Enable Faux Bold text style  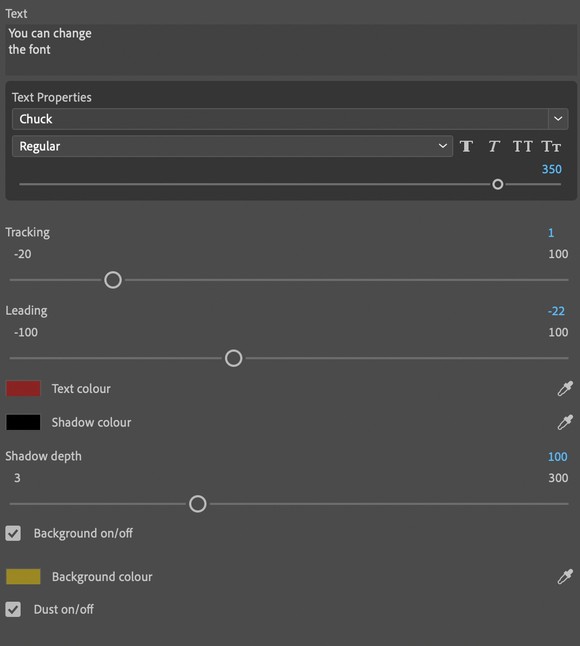pos(466,146)
